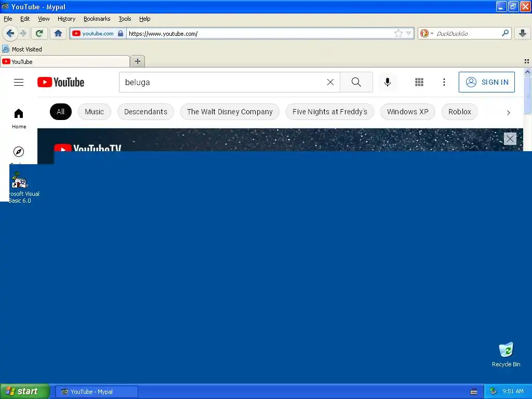The width and height of the screenshot is (532, 399).
Task: Click the on-screen keyboard tray icon
Action: point(474,392)
